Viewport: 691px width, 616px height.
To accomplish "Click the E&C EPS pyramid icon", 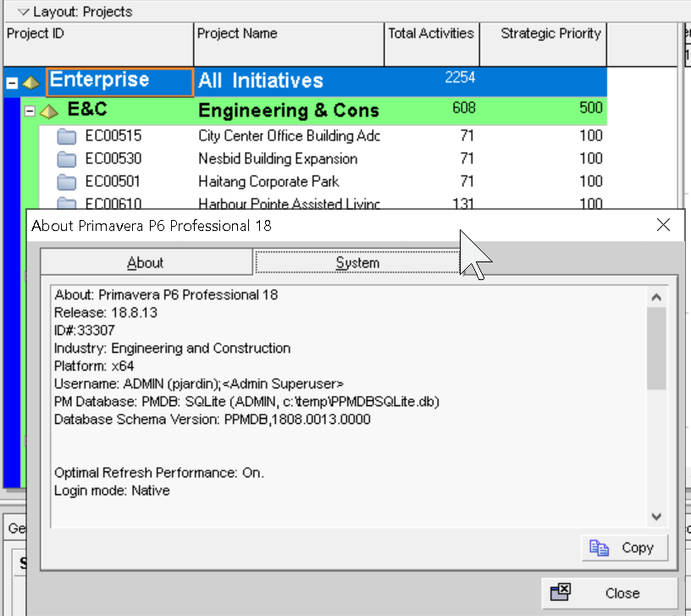I will tap(49, 111).
